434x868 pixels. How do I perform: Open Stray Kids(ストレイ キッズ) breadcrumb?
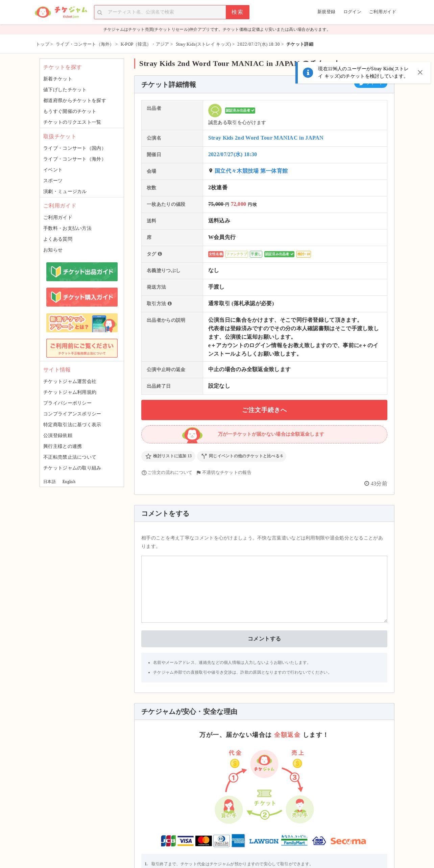[203, 44]
